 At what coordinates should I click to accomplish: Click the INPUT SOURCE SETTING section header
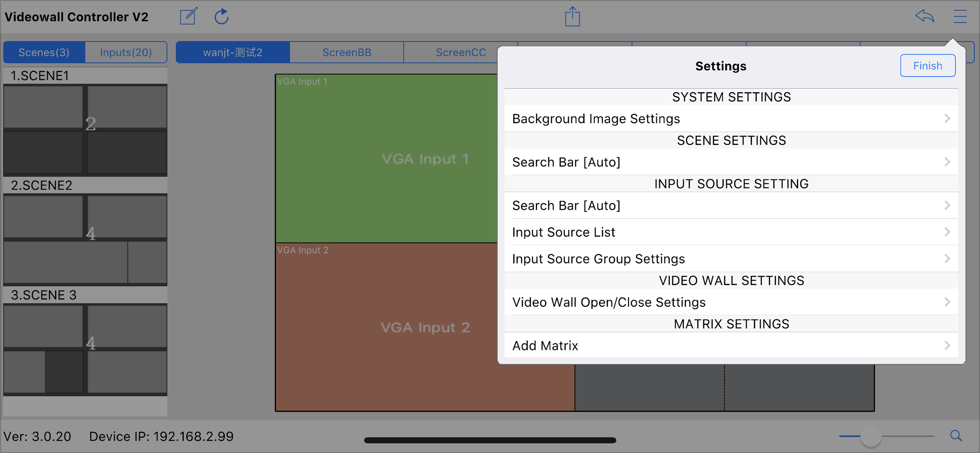pos(731,184)
